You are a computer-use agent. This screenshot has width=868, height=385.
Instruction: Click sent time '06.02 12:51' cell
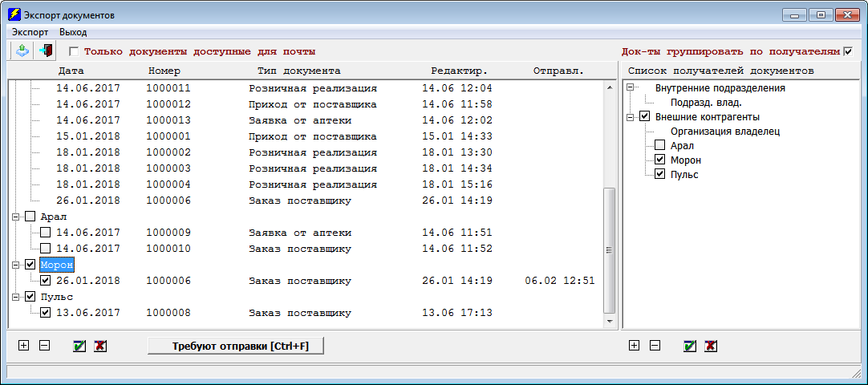[x=560, y=281]
